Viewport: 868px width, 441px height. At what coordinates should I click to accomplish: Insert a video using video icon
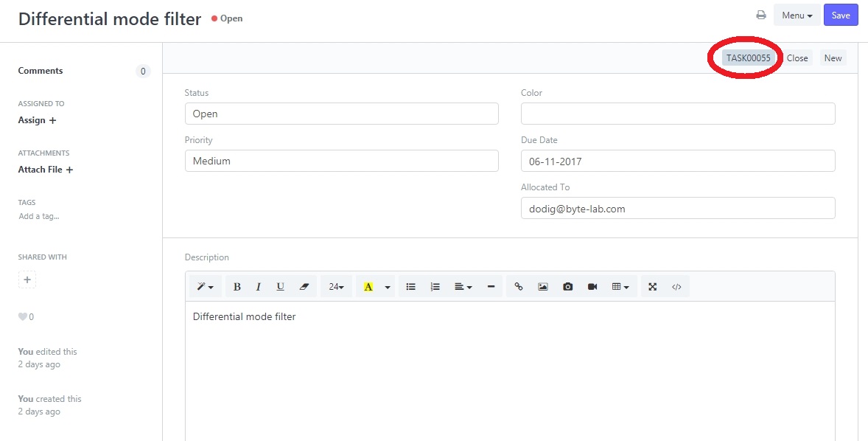[592, 287]
